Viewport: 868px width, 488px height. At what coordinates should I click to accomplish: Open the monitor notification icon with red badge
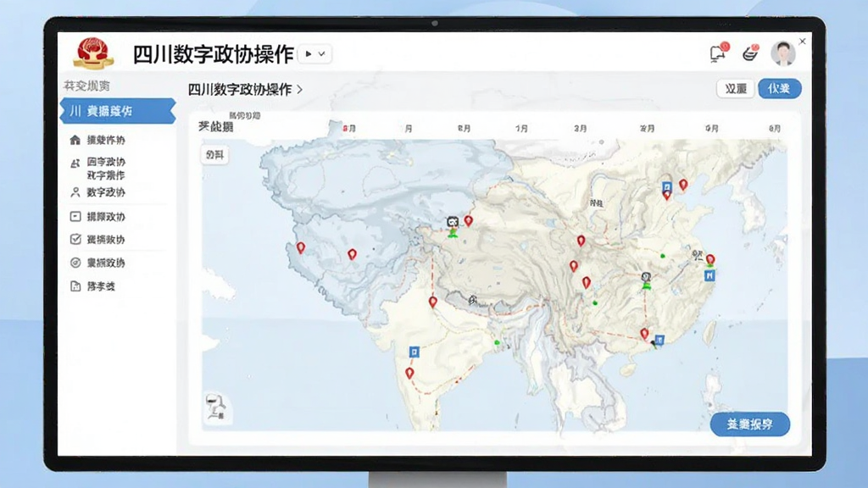719,53
